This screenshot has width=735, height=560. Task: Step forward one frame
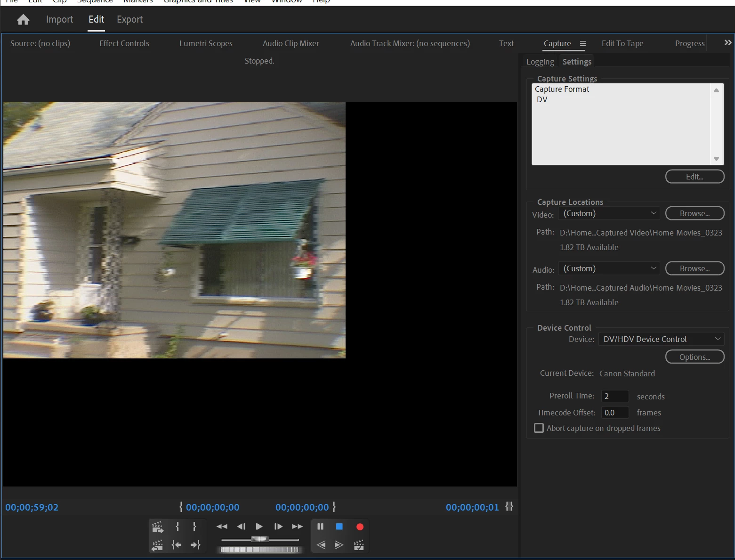[x=278, y=527]
